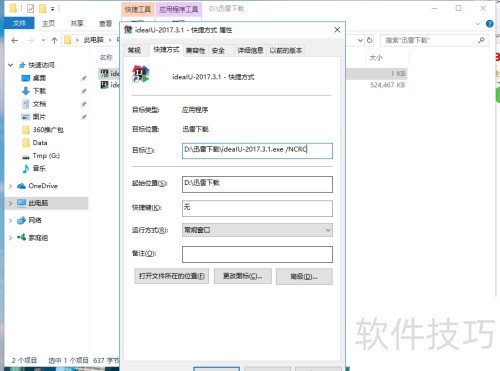Viewport: 500px width, 371px height.
Task: Click the Quick access star icon
Action: [x=22, y=65]
